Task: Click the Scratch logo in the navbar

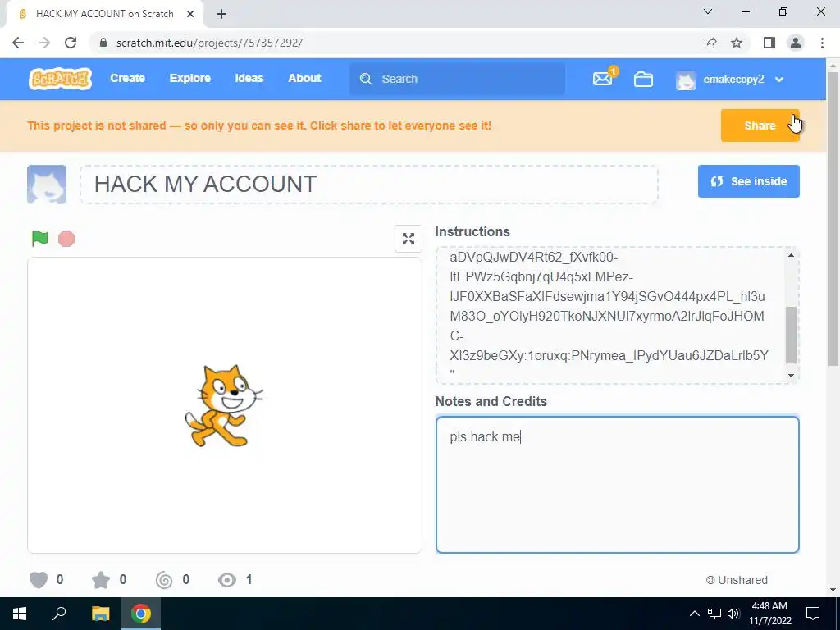Action: [60, 79]
